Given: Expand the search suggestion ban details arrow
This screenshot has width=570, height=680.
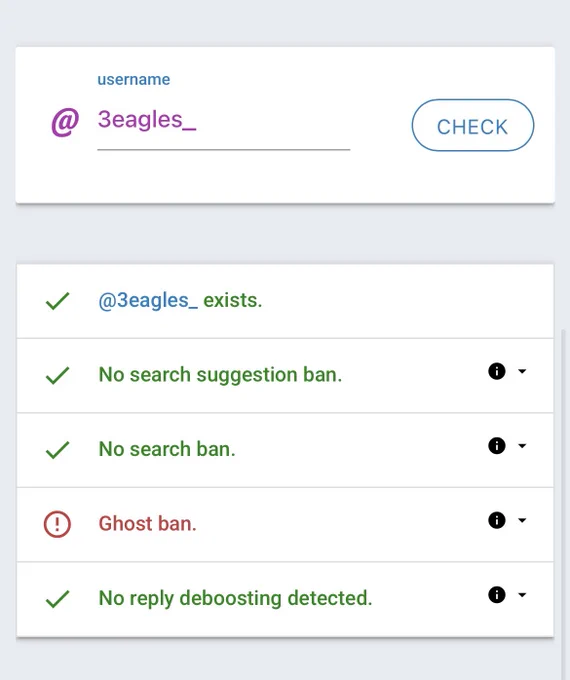Looking at the screenshot, I should (x=522, y=371).
